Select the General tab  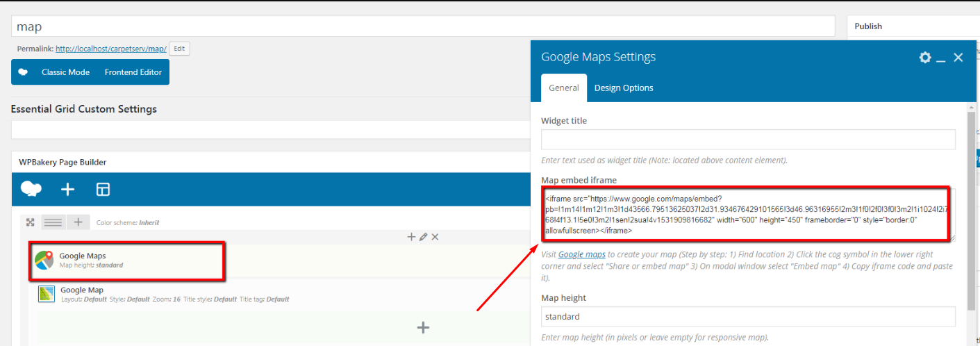[x=563, y=88]
